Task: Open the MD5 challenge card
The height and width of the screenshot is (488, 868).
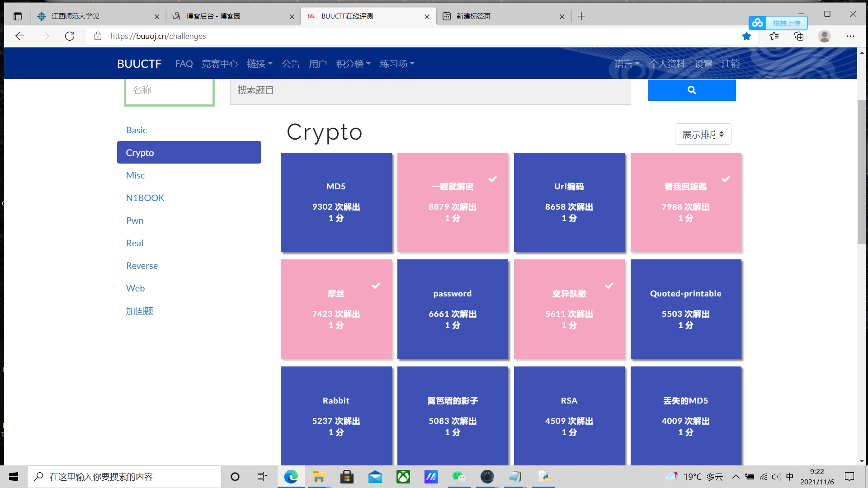Action: pos(336,202)
